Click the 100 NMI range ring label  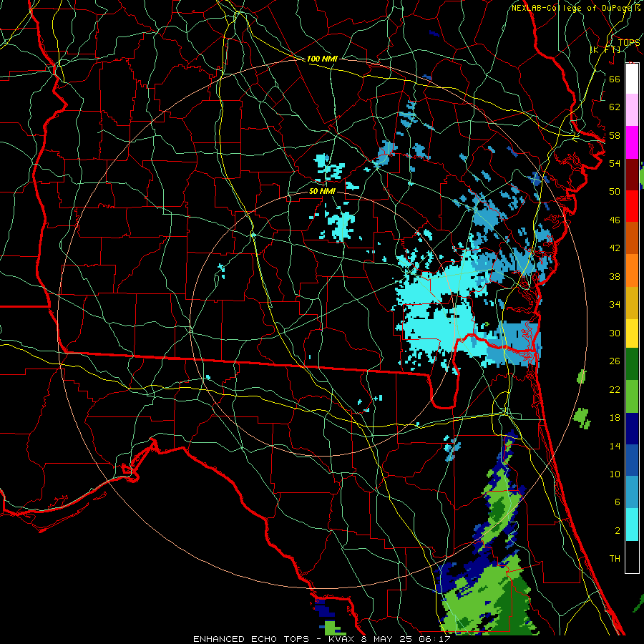[x=322, y=59]
